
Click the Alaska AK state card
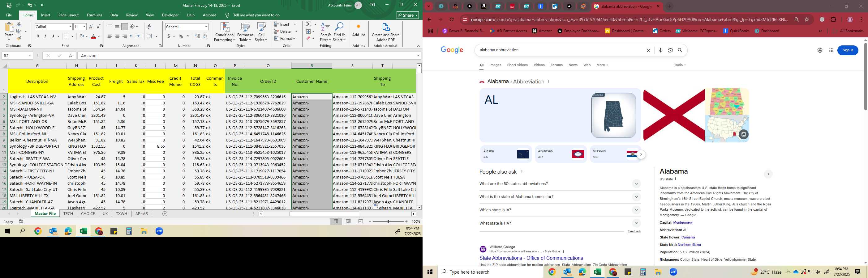click(x=506, y=154)
